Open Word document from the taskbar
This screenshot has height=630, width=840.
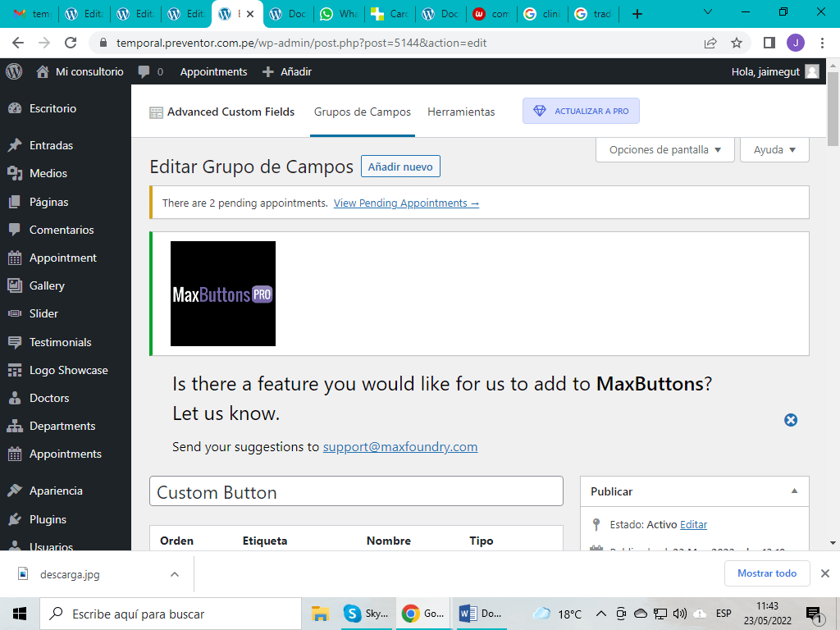[481, 614]
